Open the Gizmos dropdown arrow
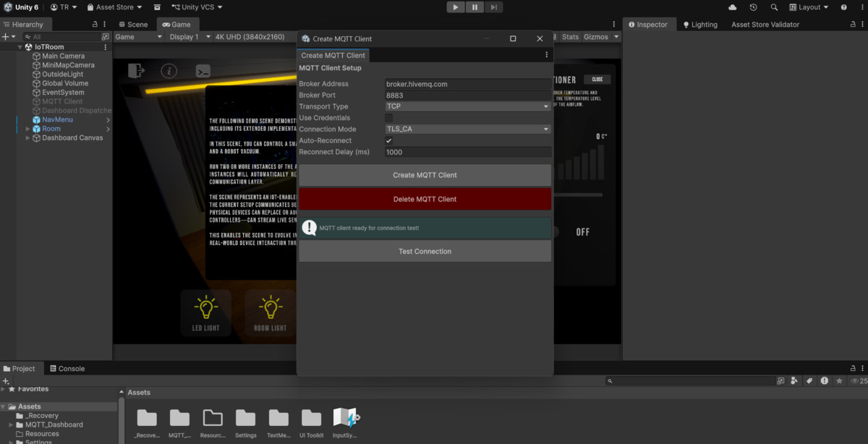This screenshot has height=444, width=868. [616, 37]
